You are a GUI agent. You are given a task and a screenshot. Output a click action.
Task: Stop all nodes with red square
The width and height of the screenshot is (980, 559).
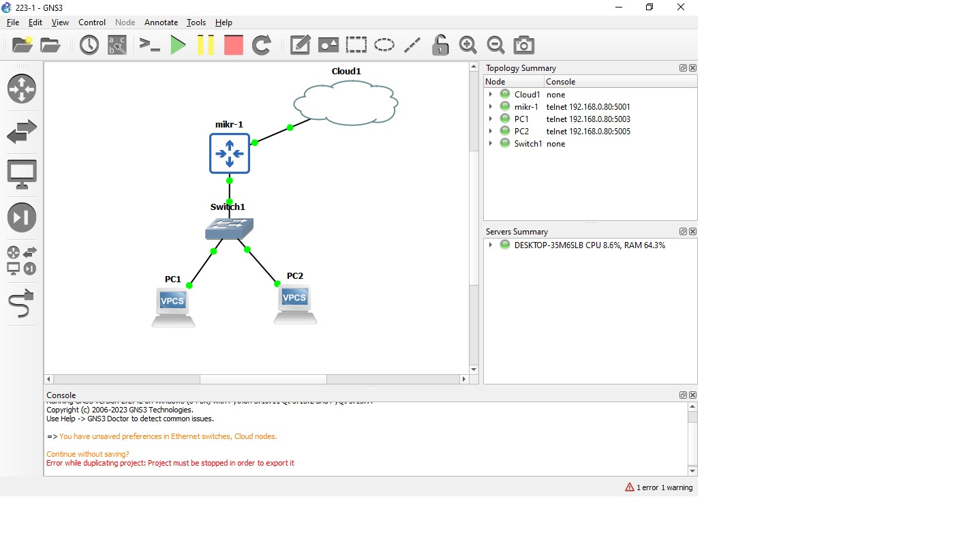click(x=233, y=45)
